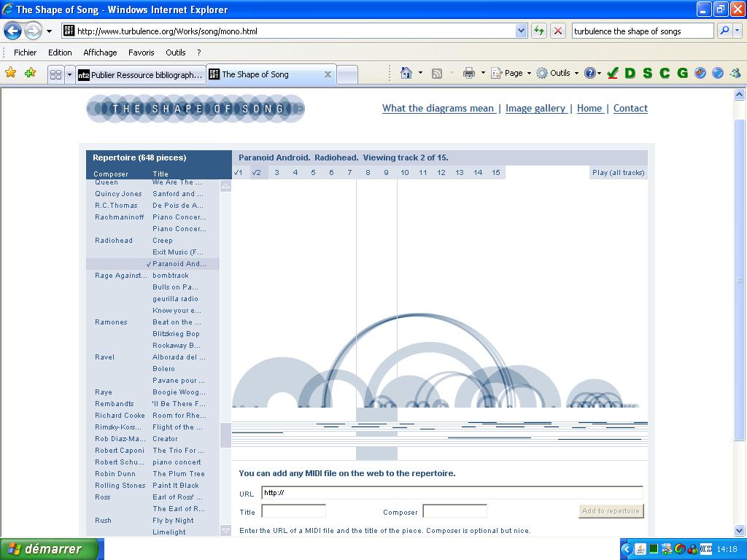The image size is (747, 560).
Task: Open Quick Tabs thumbnail view icon
Action: pos(55,75)
